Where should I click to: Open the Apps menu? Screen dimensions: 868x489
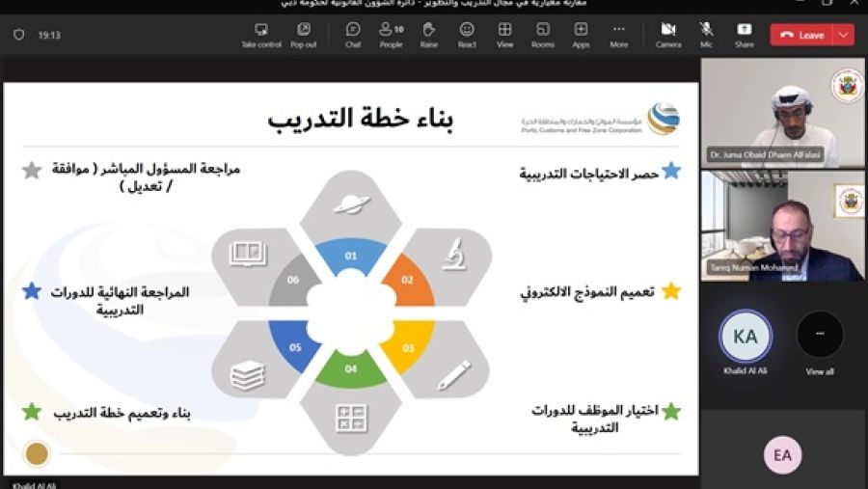pyautogui.click(x=581, y=35)
